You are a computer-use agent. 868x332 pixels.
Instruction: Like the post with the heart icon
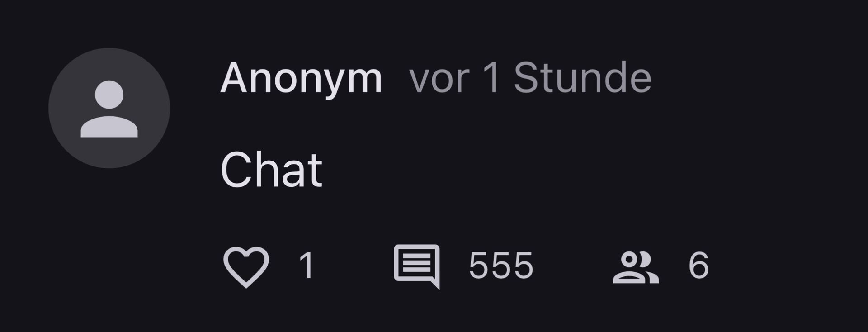(246, 266)
